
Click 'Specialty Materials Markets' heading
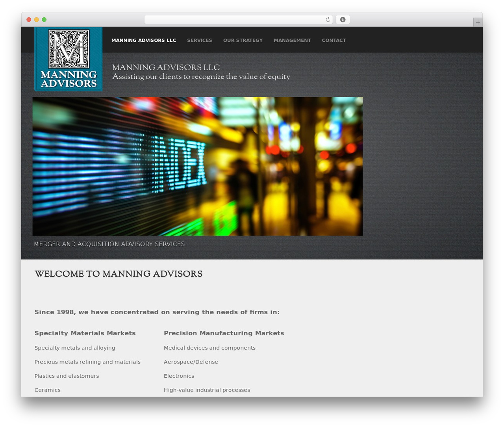point(85,333)
